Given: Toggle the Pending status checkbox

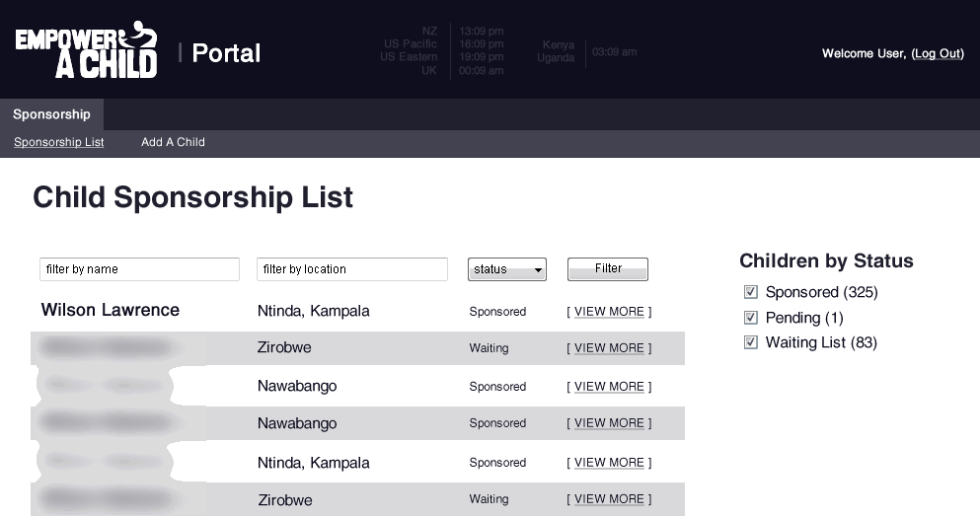Looking at the screenshot, I should pos(750,318).
